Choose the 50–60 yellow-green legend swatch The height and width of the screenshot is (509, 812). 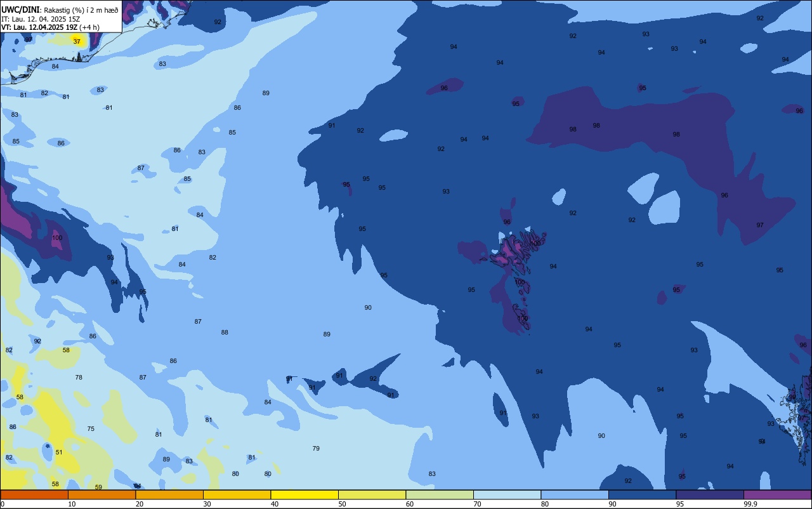372,495
